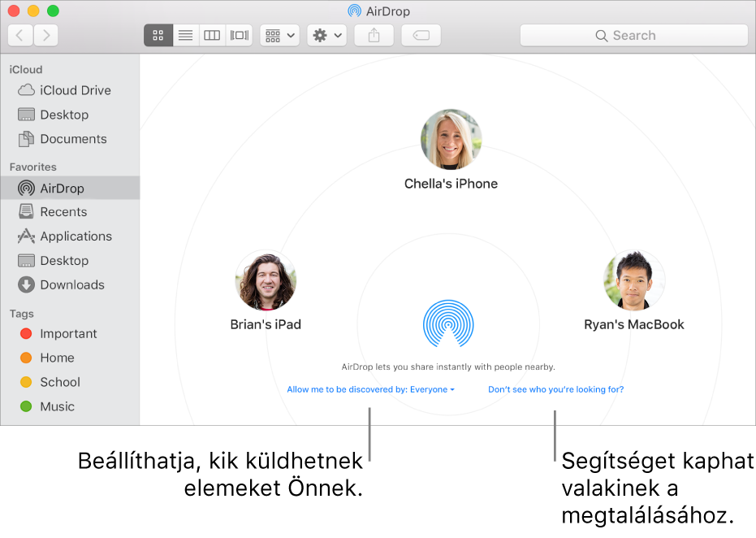
Task: Open 'Allow me to be discovered by' dropdown
Action: click(371, 389)
